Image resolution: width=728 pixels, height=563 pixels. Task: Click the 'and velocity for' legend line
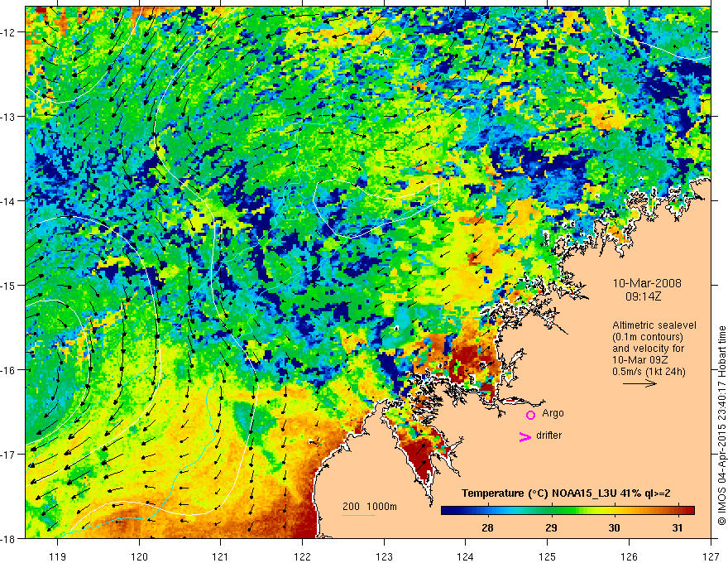(x=648, y=349)
